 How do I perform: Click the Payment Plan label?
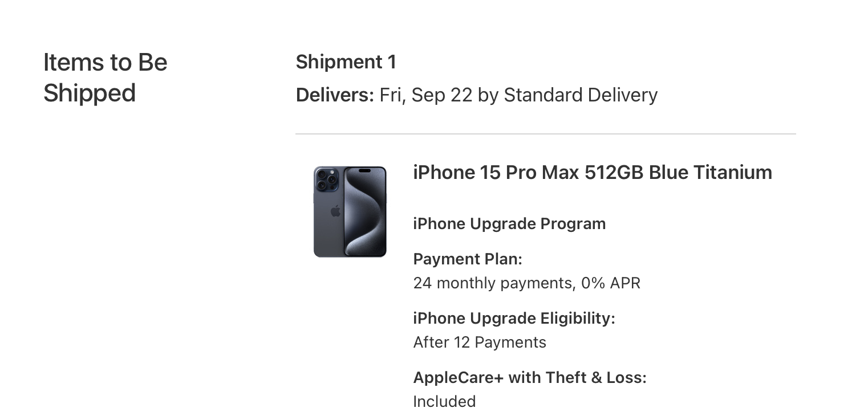[x=468, y=259]
